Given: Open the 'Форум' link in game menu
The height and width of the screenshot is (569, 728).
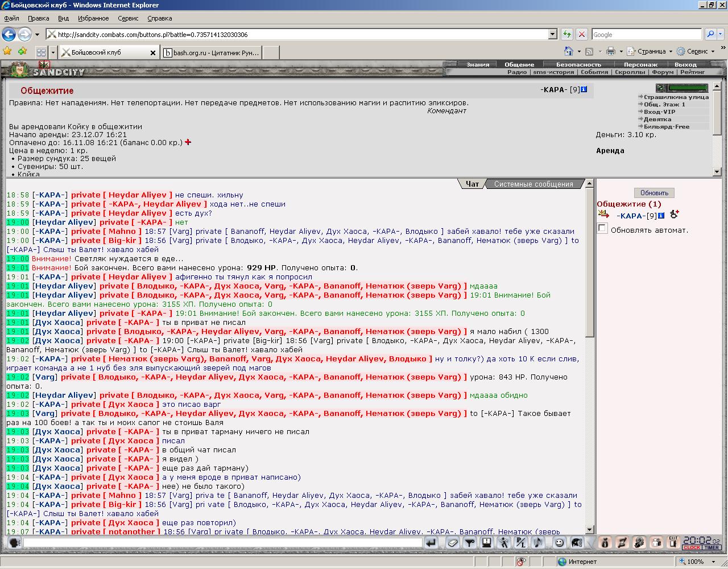Looking at the screenshot, I should (x=663, y=72).
